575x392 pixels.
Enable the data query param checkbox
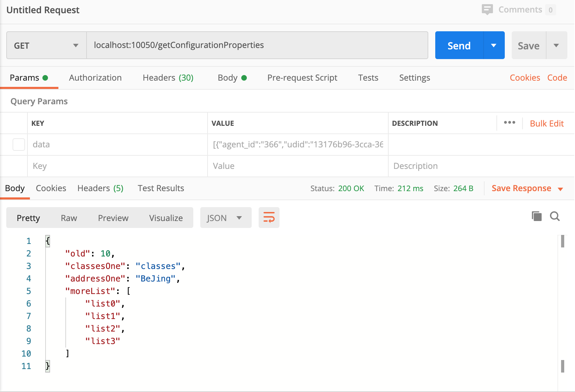(x=19, y=145)
